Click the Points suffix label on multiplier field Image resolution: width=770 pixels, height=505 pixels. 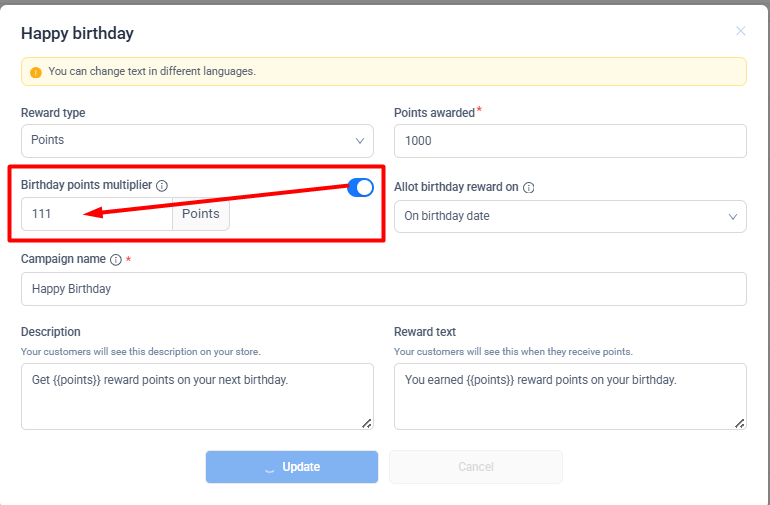tap(201, 214)
